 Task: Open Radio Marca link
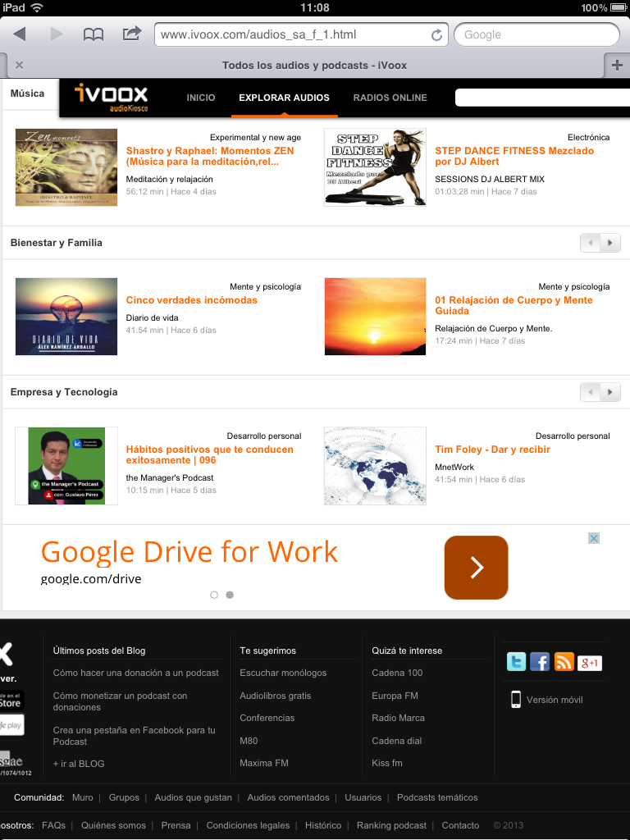398,718
